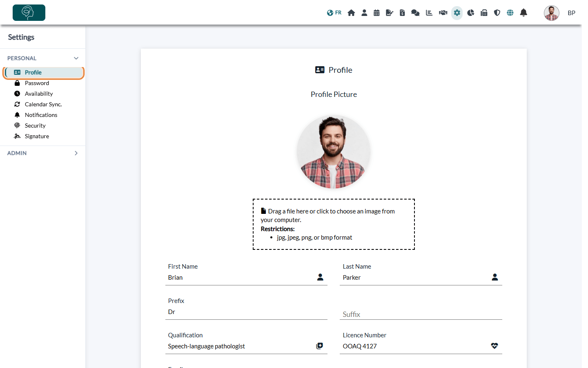Click the Qualification medical-kit icon

[320, 346]
